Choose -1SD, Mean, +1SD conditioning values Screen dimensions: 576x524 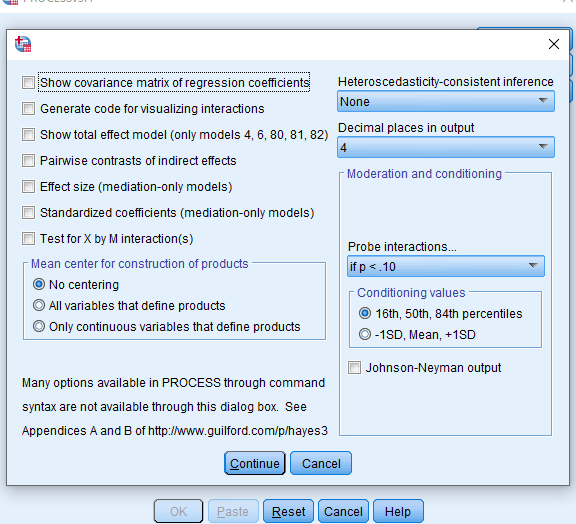(x=365, y=334)
